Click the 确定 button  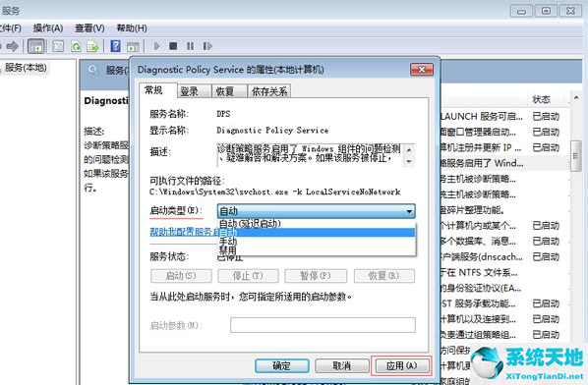[282, 365]
